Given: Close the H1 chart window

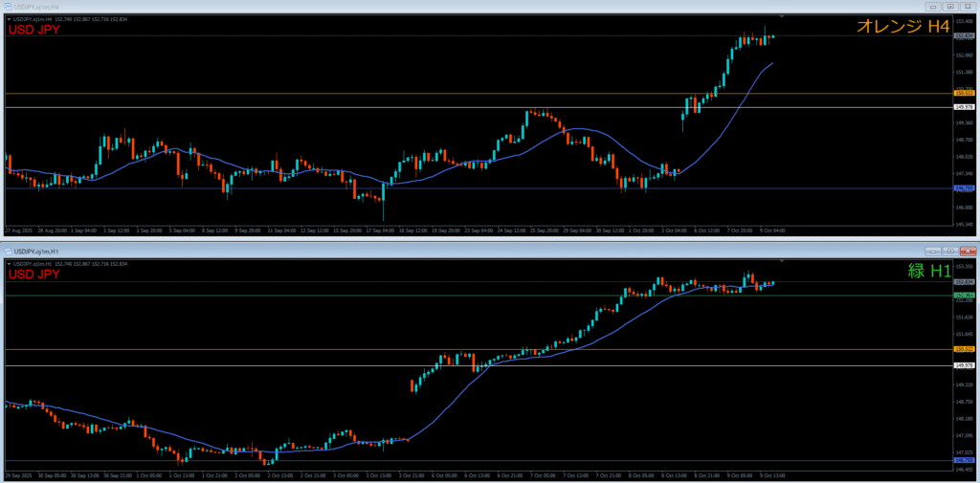Looking at the screenshot, I should [969, 250].
